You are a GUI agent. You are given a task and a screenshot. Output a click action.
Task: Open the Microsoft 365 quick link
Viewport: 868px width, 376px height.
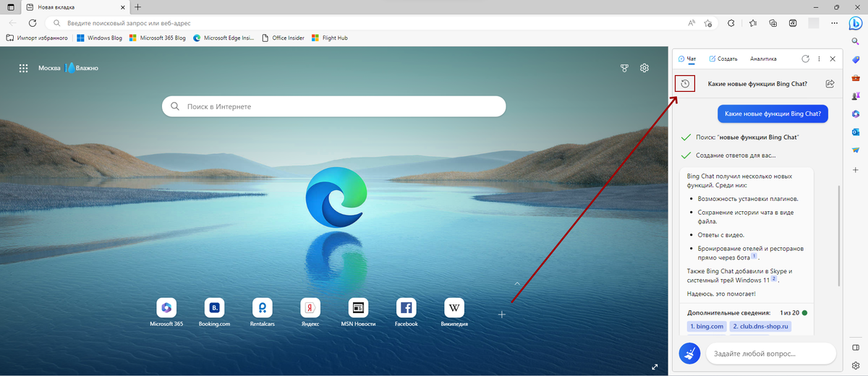(x=166, y=312)
